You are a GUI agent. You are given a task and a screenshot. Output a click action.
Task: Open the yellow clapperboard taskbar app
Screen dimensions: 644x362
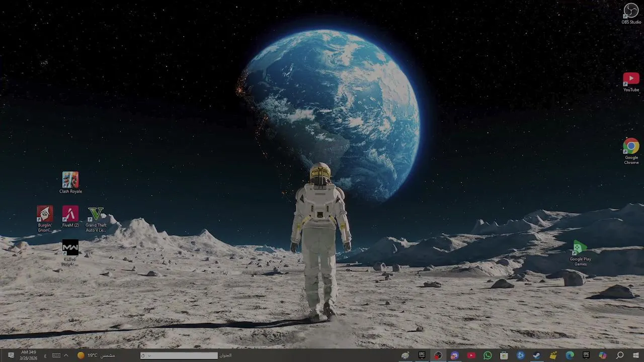coord(553,355)
